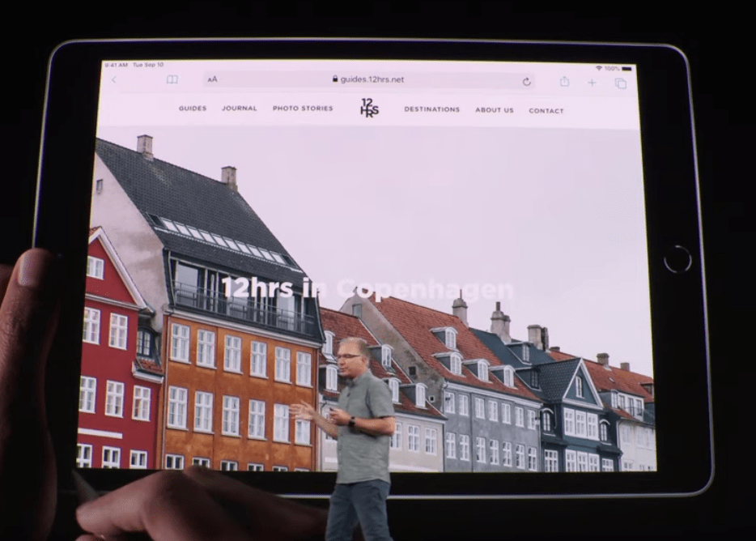Screen dimensions: 756x541
Task: Open the DESTINATIONS menu link
Action: tap(432, 109)
